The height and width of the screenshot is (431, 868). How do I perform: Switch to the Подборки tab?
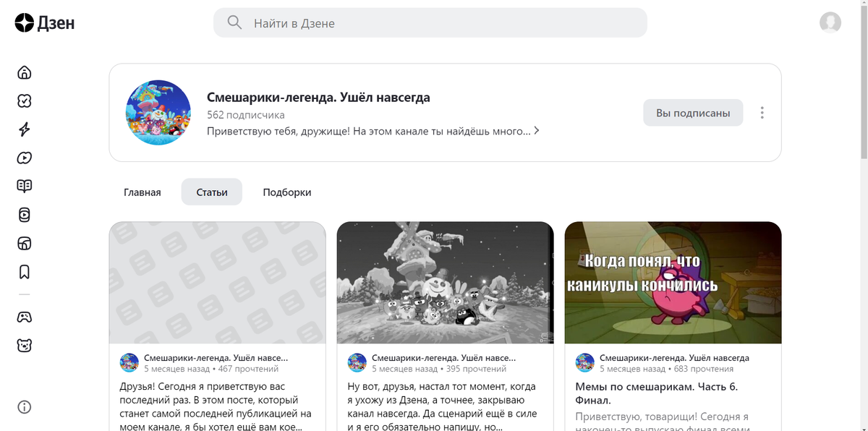pos(287,192)
